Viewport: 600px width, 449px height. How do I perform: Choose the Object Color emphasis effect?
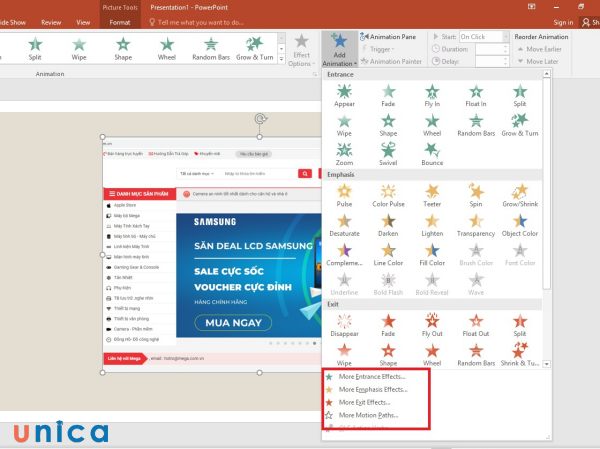520,225
